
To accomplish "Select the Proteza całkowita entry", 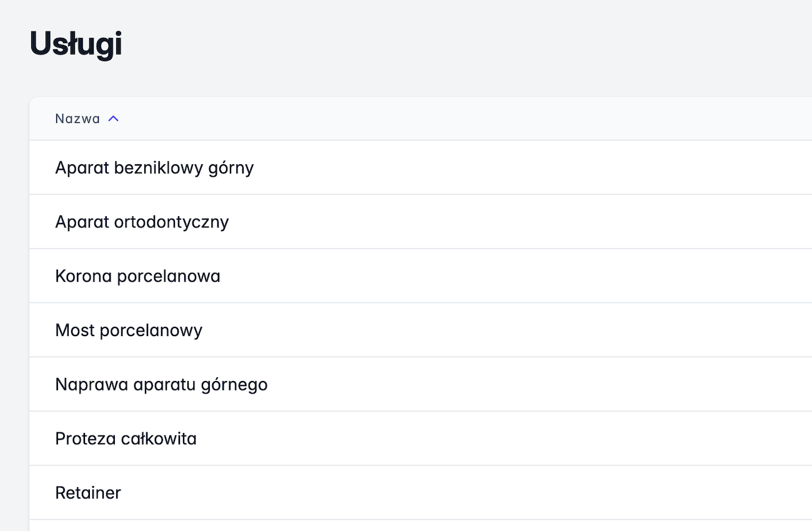I will 126,439.
